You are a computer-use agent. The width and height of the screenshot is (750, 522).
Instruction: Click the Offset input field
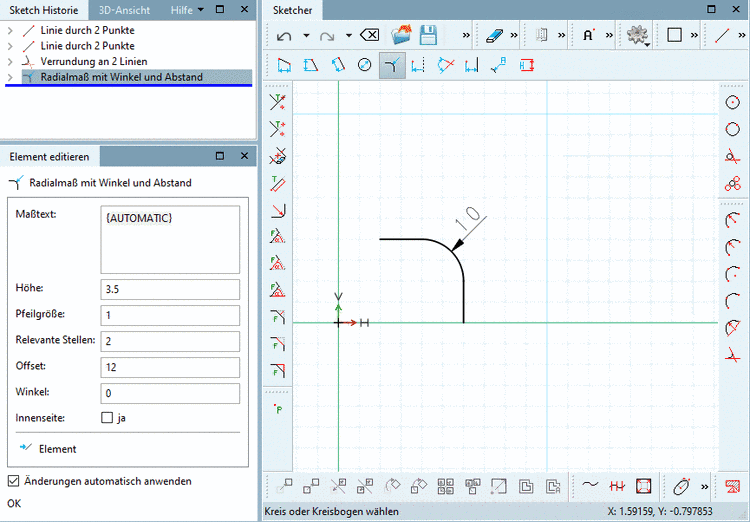[x=170, y=367]
